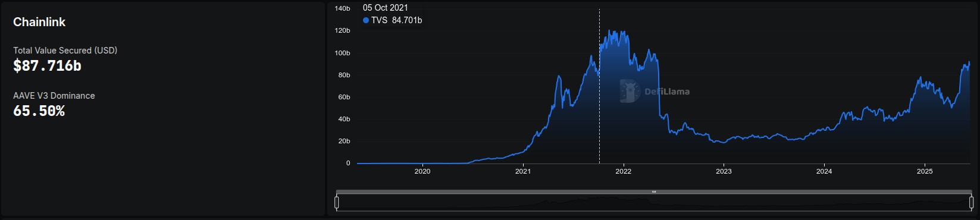980x220 pixels.
Task: Click the dashed vertical cursor line on chart
Action: pos(599,86)
